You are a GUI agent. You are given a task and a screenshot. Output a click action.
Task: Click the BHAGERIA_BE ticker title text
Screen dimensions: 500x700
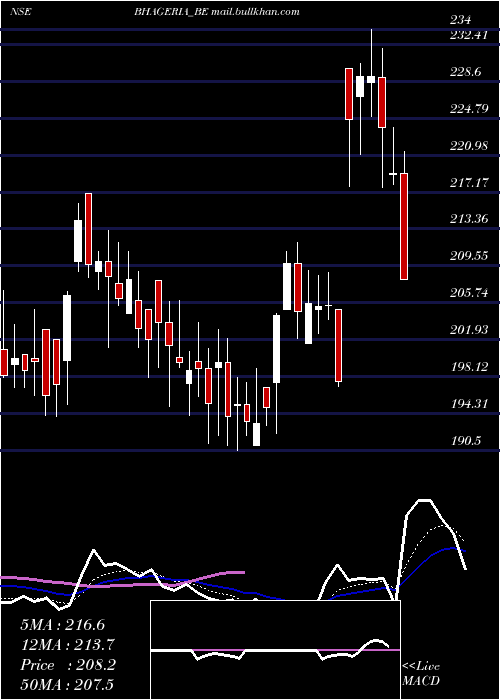[171, 12]
